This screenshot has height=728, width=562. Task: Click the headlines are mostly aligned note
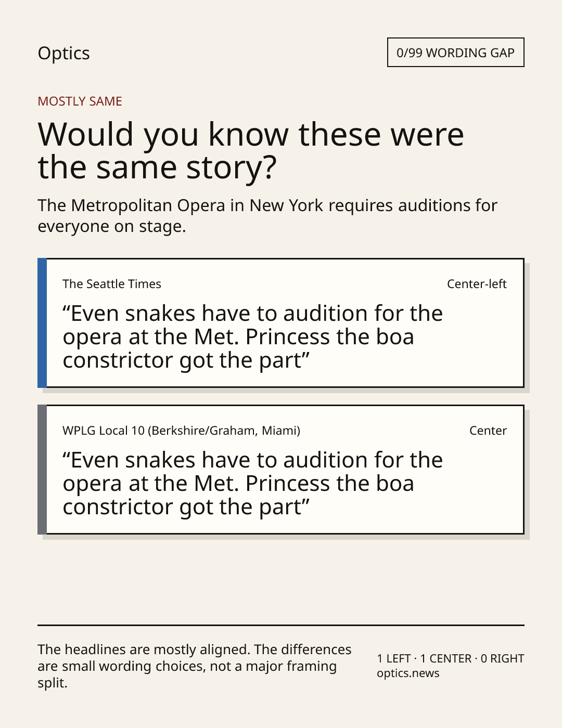pos(195,666)
